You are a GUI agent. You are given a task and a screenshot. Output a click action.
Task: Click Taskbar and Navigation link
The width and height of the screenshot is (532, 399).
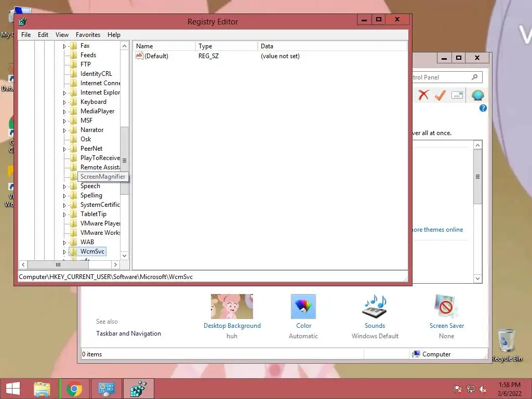[128, 334]
